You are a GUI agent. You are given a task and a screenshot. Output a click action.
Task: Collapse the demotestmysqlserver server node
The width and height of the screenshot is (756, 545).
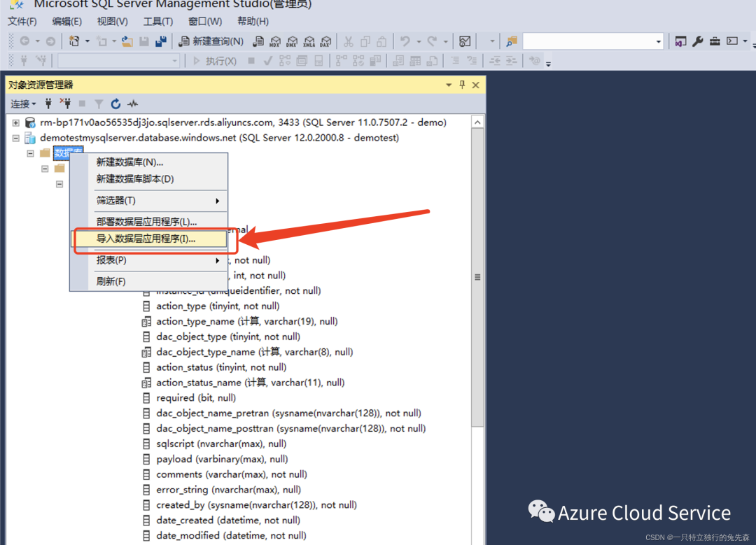tap(16, 138)
